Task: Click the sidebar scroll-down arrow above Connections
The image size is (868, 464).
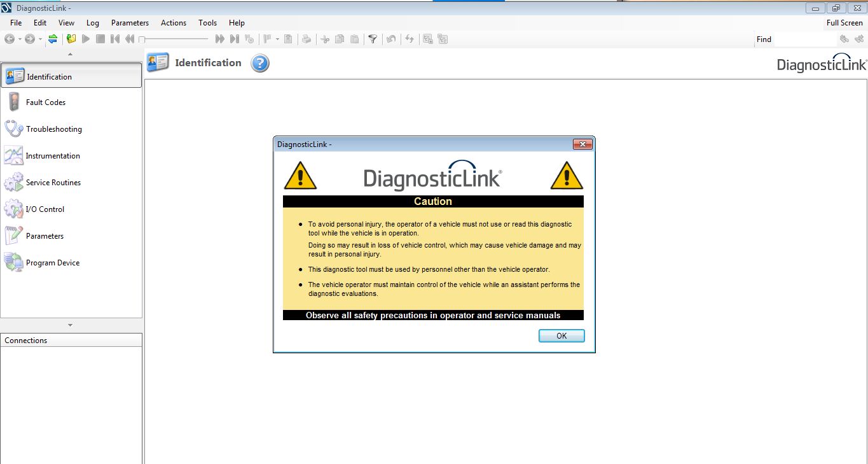Action: pos(70,325)
